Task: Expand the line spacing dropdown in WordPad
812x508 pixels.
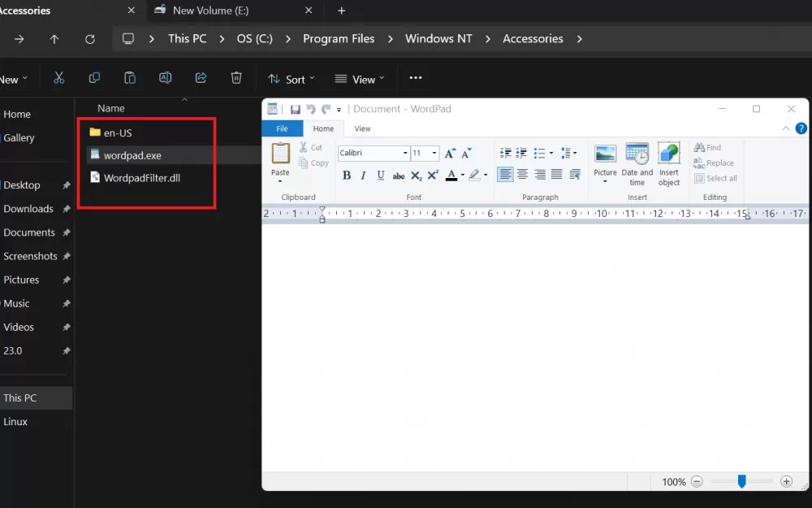Action: click(568, 153)
